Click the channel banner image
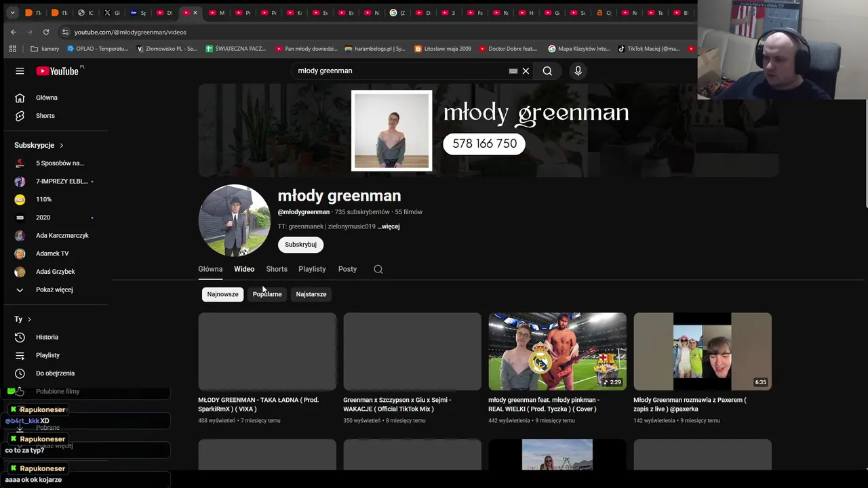 point(488,130)
